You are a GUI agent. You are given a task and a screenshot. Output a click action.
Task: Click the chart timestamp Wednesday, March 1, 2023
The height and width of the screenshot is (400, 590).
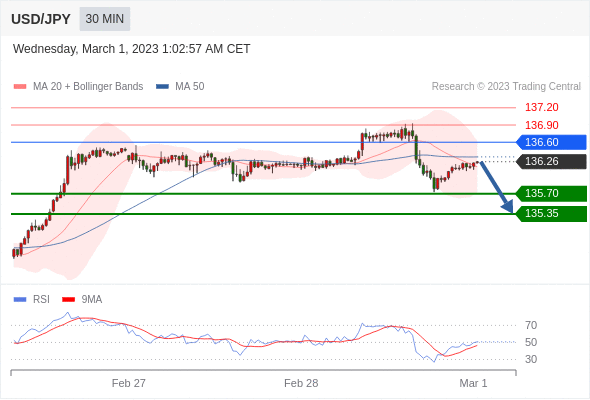[x=131, y=49]
